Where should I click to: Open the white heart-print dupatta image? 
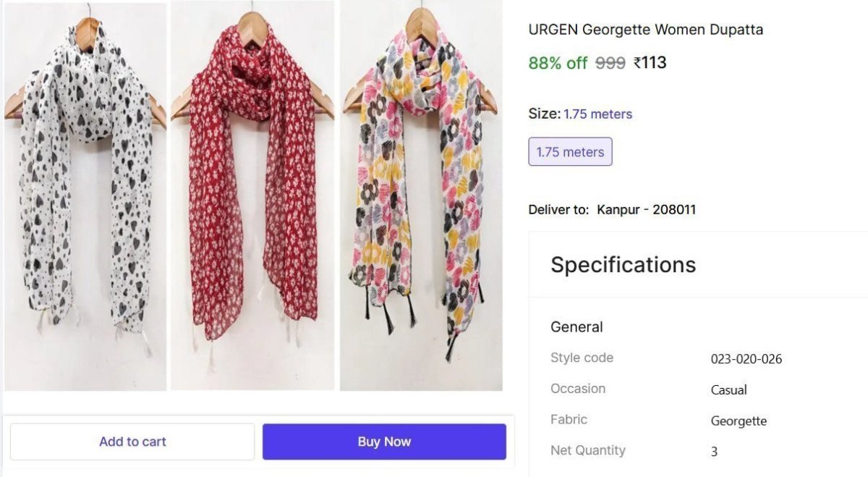pyautogui.click(x=85, y=195)
